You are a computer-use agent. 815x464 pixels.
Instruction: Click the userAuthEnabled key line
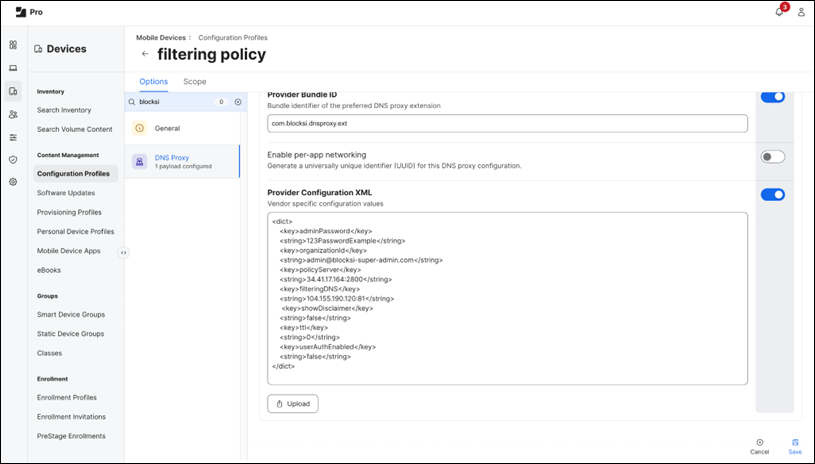pos(327,347)
